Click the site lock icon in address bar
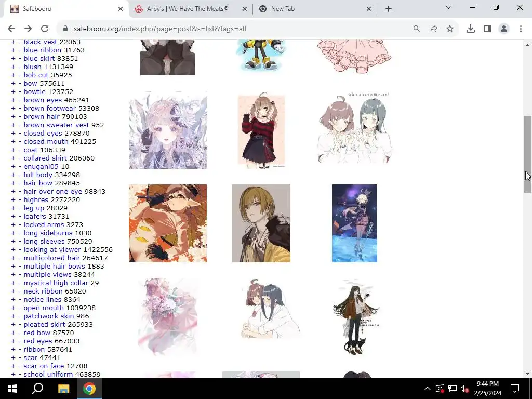The width and height of the screenshot is (532, 399). 65,29
